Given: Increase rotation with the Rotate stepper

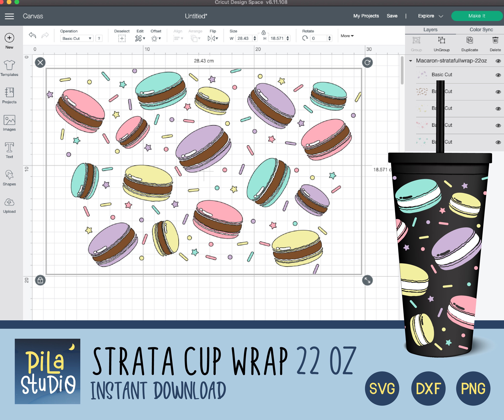Looking at the screenshot, I should [330, 36].
